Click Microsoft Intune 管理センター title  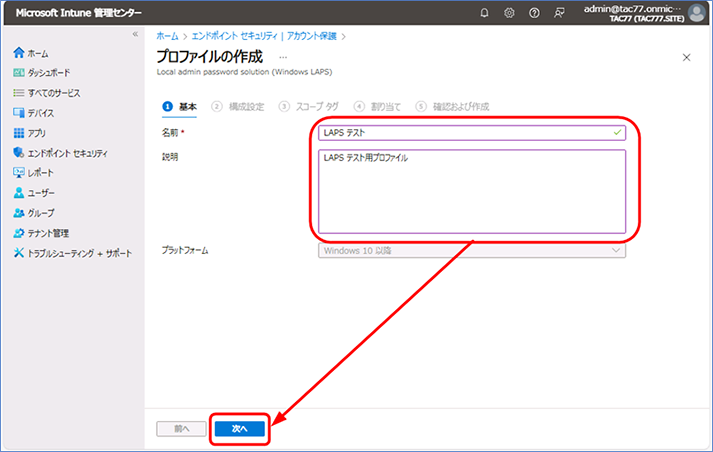[x=79, y=13]
